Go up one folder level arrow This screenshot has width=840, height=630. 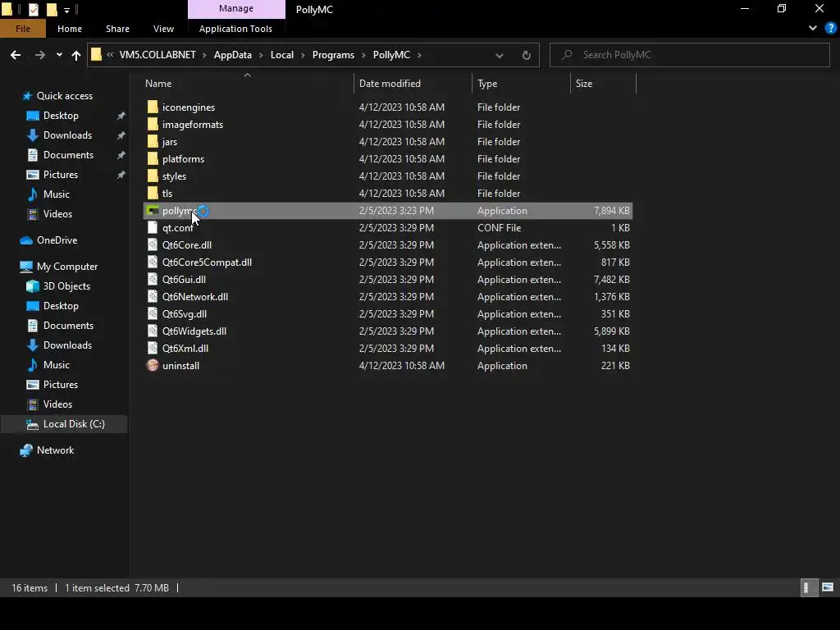coord(76,55)
